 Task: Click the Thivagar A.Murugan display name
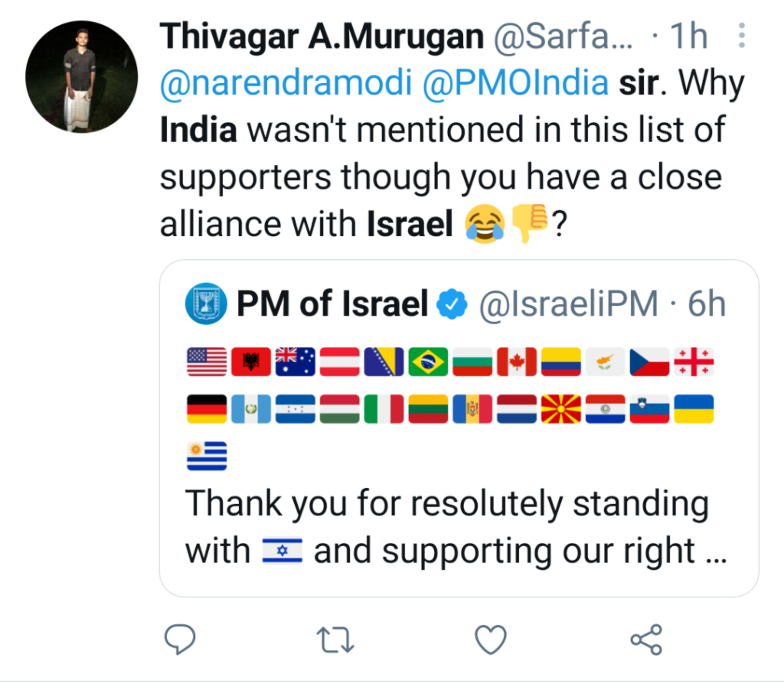(x=322, y=36)
